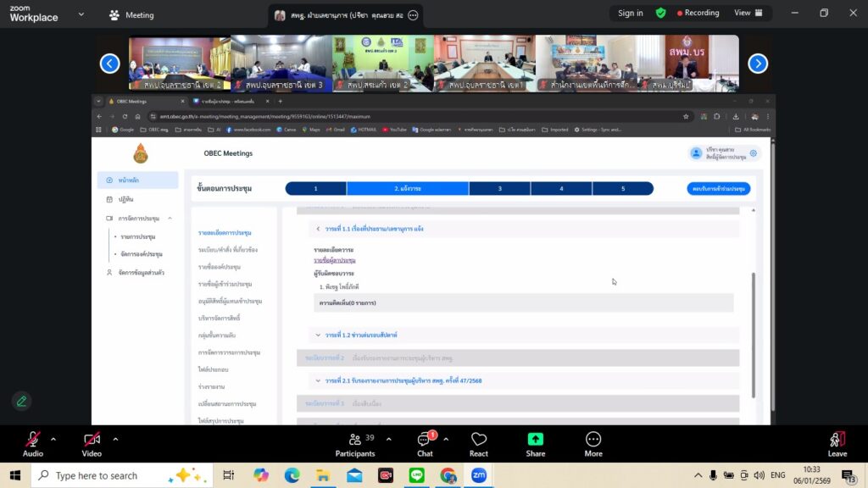Click the green Share screen icon

click(x=535, y=439)
